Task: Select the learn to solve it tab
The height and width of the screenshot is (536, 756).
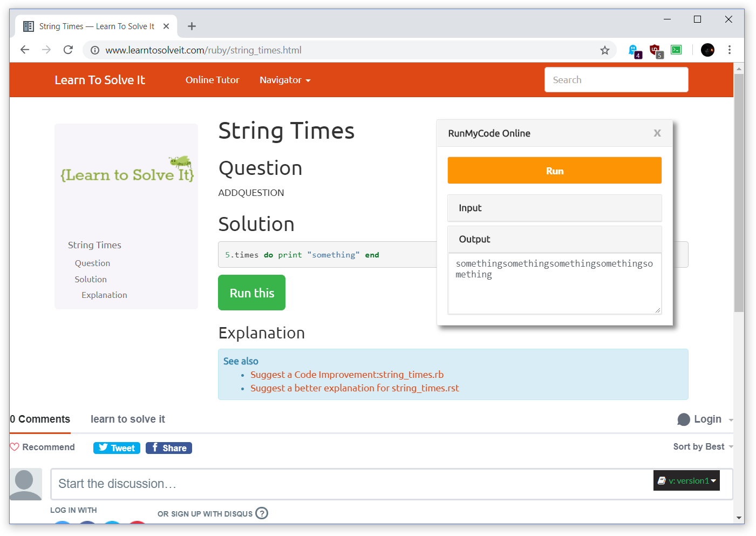Action: [x=128, y=419]
